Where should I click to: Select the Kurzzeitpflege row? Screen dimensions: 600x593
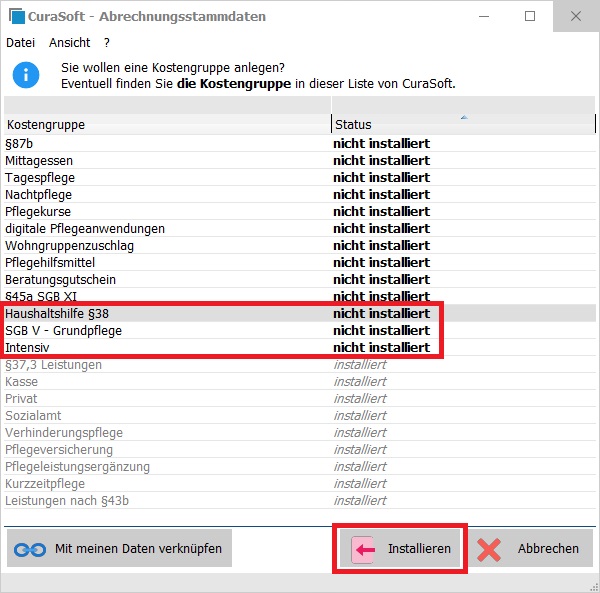click(x=300, y=484)
